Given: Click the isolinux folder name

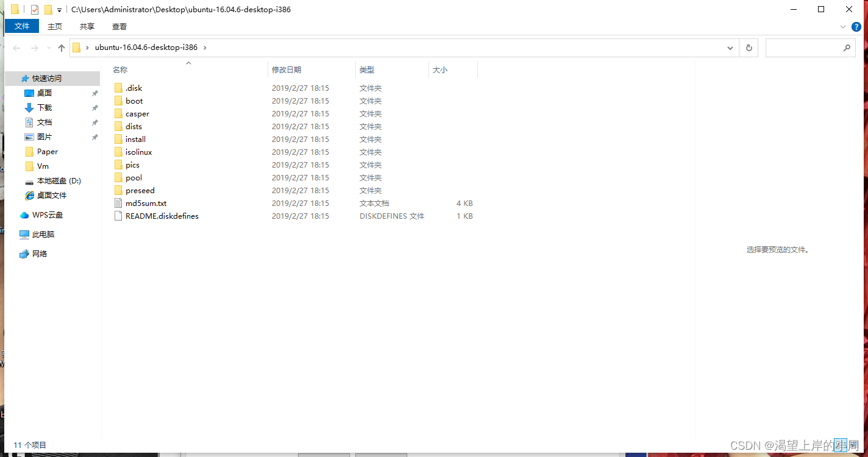Looking at the screenshot, I should click(x=139, y=152).
